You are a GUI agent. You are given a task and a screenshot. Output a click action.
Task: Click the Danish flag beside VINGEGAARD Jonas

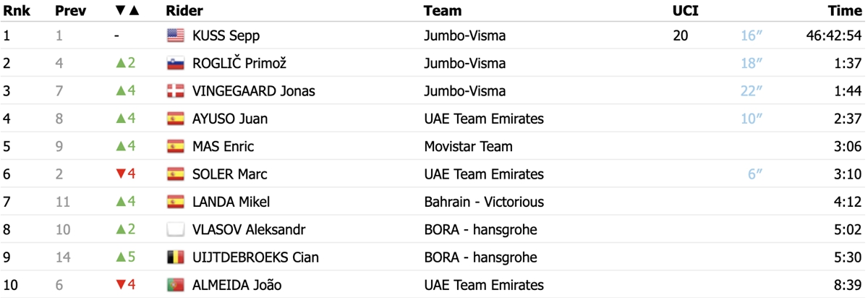175,91
